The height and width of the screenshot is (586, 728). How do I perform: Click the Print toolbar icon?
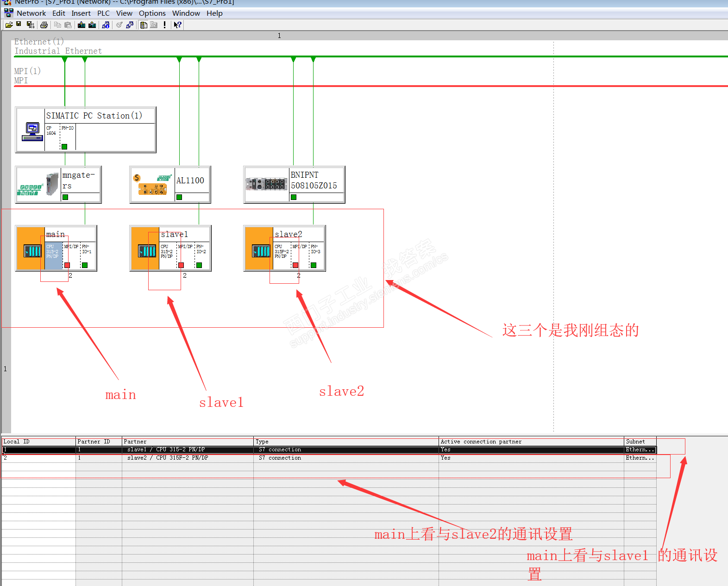[x=44, y=25]
